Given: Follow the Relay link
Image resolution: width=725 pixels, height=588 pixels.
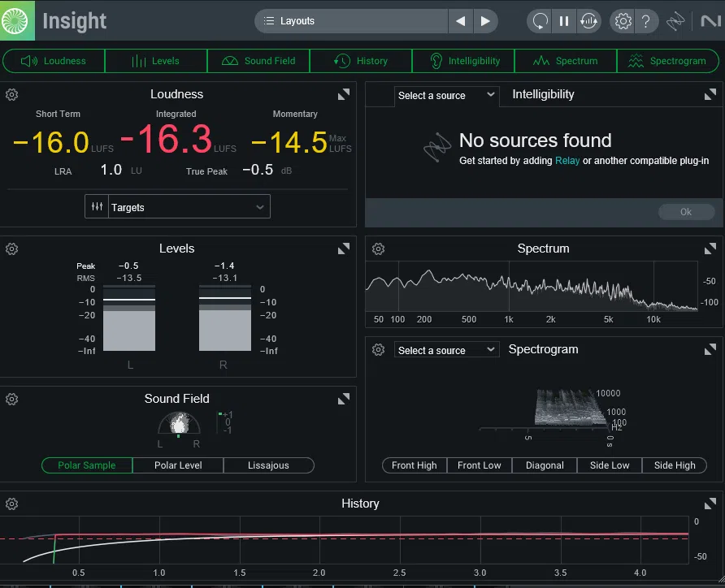Looking at the screenshot, I should click(x=567, y=161).
